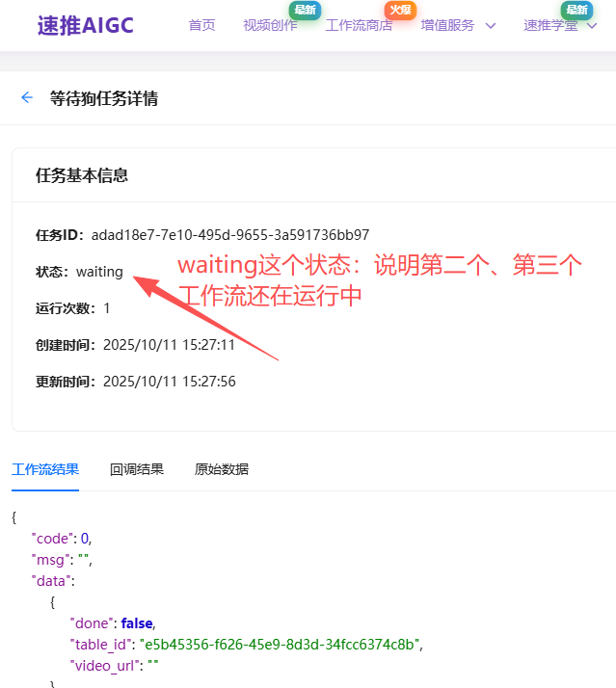Click the 运行次数 value 1
This screenshot has width=616, height=688.
[107, 308]
